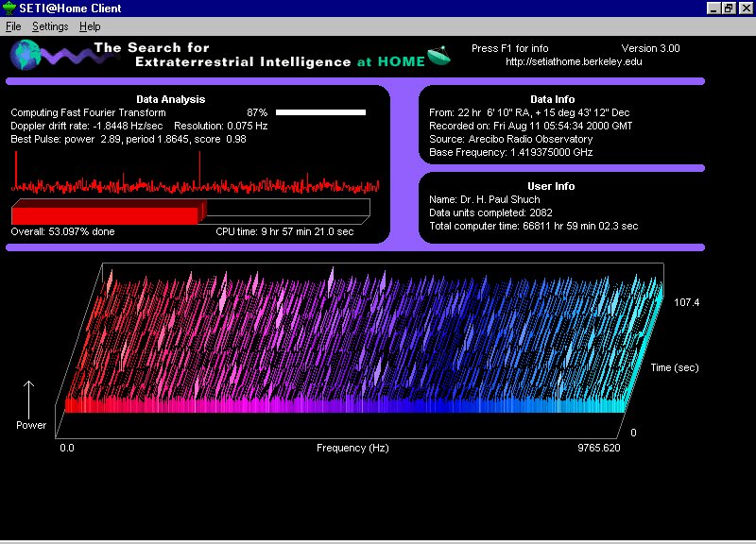Click the 3D frequency-time power graph
Screen dimensions: 756x544
click(359, 350)
